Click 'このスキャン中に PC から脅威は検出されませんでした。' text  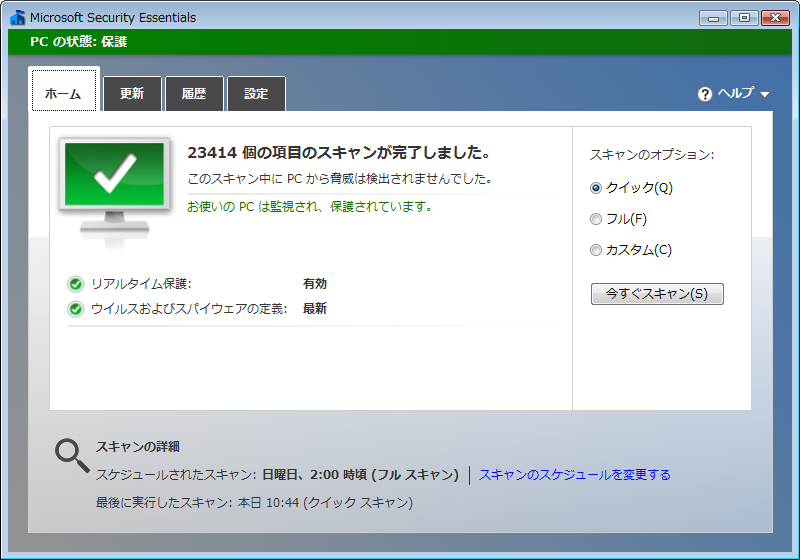tap(340, 179)
